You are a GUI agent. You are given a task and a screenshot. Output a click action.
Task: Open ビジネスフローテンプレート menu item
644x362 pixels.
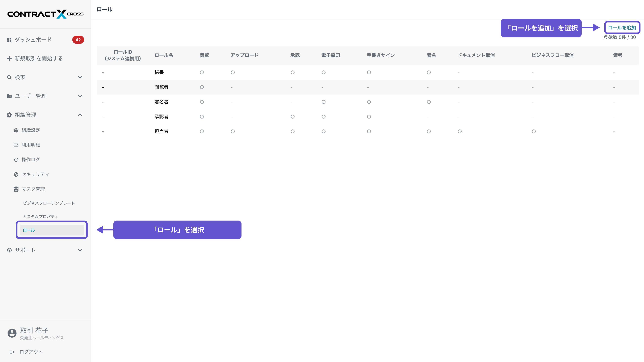[x=49, y=203]
